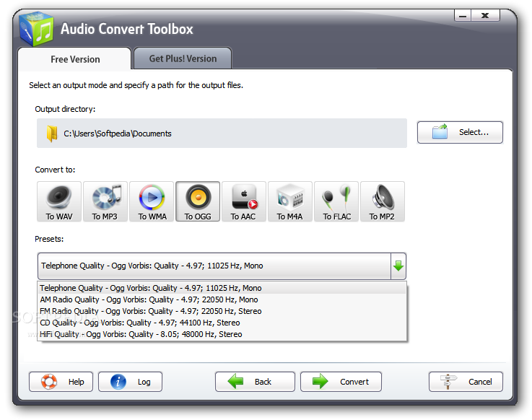Pick the To WMA conversion icon
532x420 pixels.
click(x=152, y=201)
